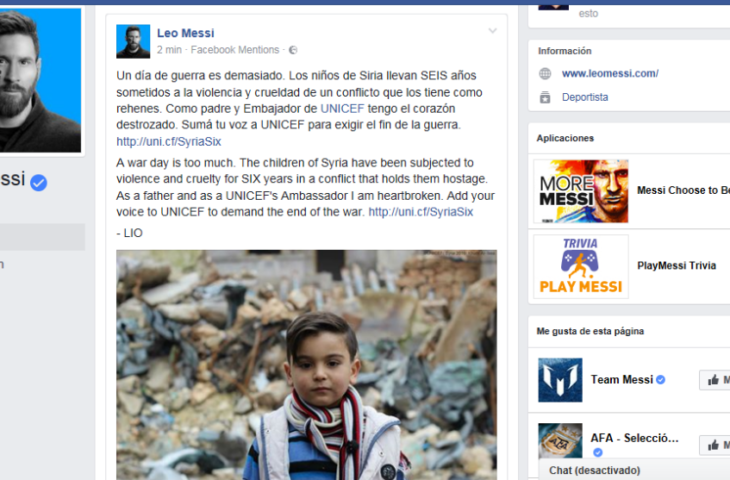730x480 pixels.
Task: Follow the SyriaSix link after English text
Action: pyautogui.click(x=421, y=212)
